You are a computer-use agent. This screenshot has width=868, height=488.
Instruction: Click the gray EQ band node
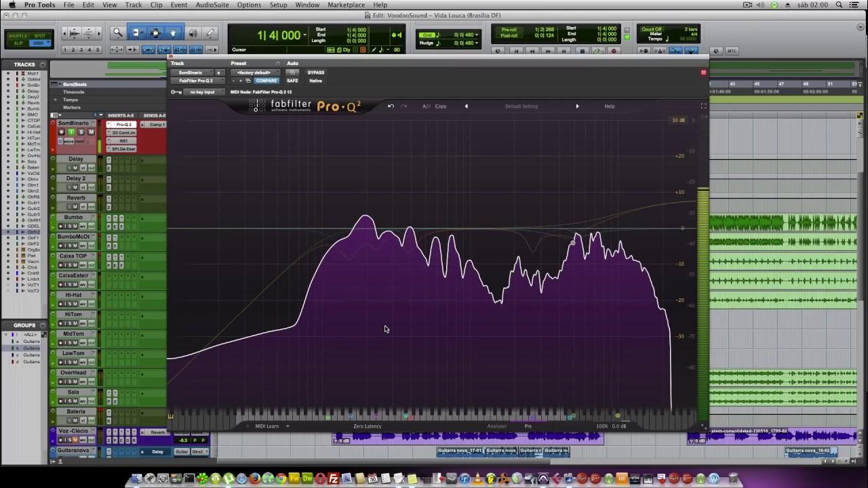coord(573,242)
